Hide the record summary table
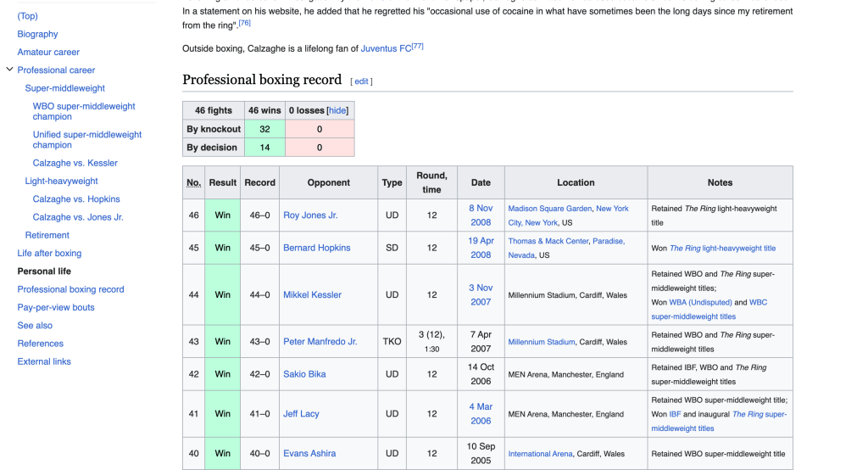 337,110
